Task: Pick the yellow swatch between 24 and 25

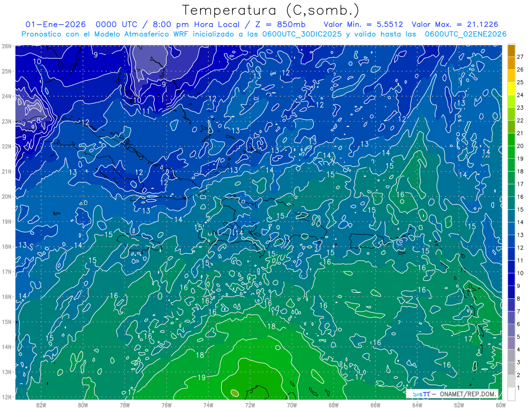Action: tap(511, 89)
